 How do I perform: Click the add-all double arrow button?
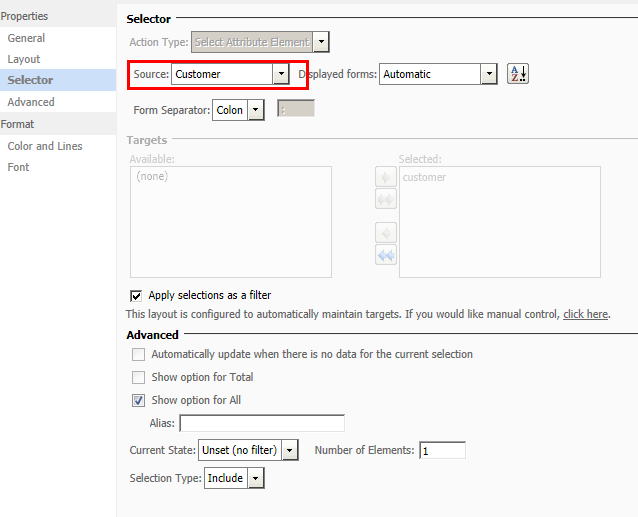click(x=386, y=199)
